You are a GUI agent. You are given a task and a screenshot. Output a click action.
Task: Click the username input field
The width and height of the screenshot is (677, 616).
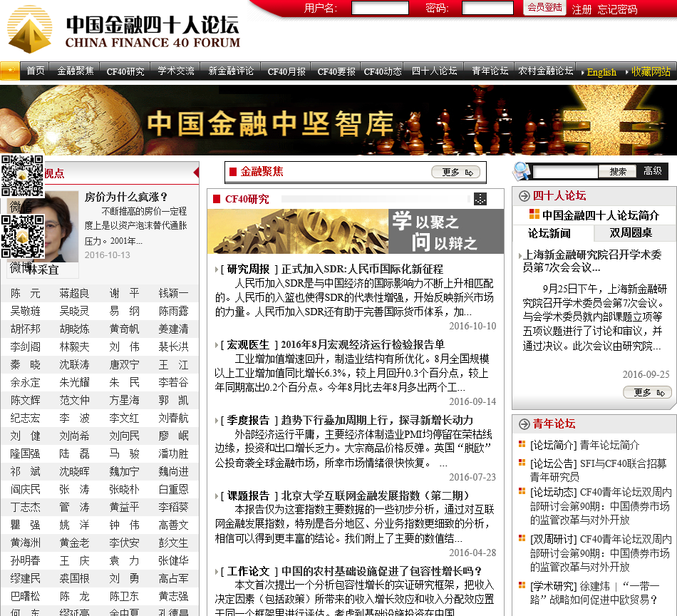(x=380, y=8)
